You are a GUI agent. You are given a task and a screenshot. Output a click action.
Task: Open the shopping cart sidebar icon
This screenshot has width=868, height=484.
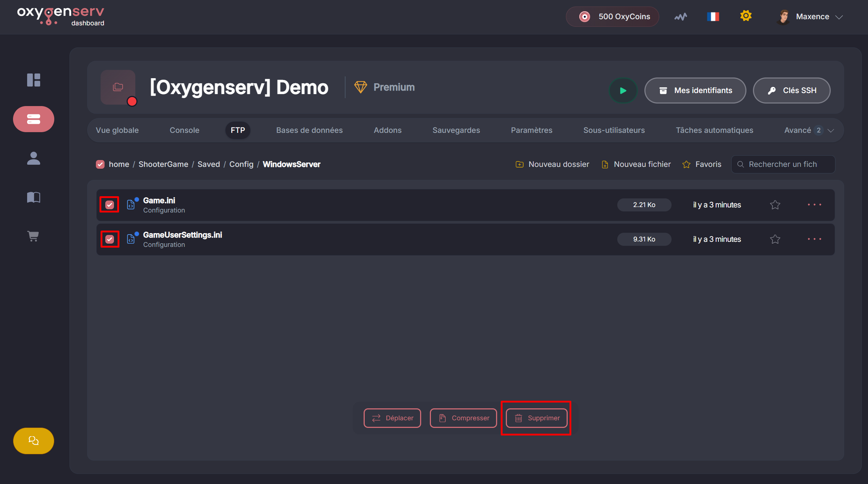point(34,236)
